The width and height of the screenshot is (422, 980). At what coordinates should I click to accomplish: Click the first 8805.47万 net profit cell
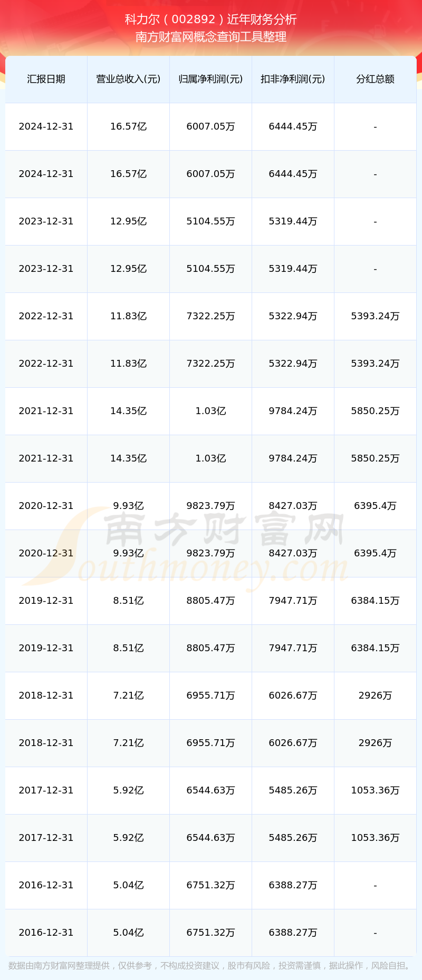[x=210, y=601]
